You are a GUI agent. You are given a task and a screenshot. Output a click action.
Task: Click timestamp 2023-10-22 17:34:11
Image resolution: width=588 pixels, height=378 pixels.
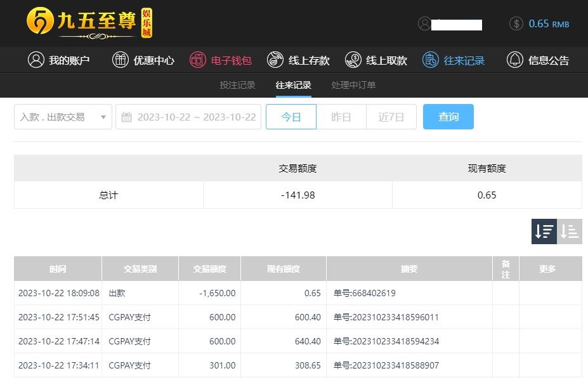tap(59, 365)
